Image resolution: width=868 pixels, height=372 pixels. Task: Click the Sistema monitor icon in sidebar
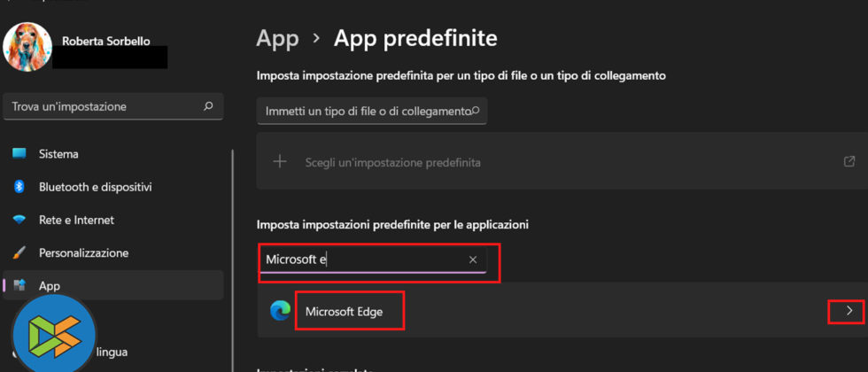coord(19,154)
